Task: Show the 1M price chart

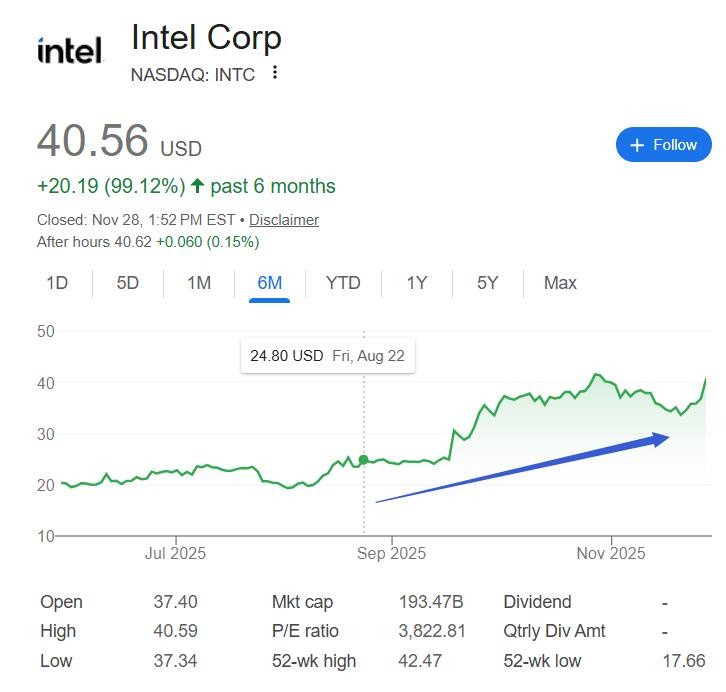Action: click(x=199, y=283)
